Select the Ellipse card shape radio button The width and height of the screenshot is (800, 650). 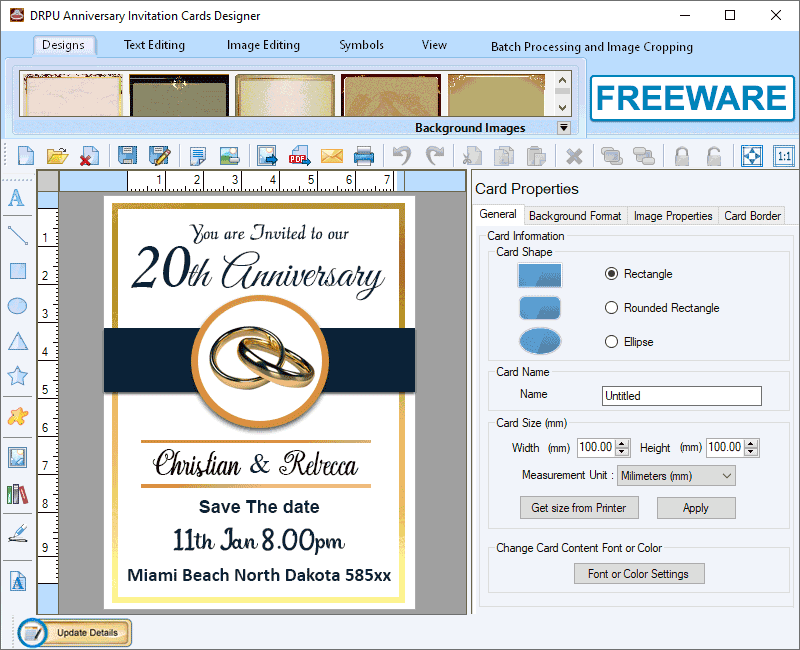pyautogui.click(x=610, y=342)
